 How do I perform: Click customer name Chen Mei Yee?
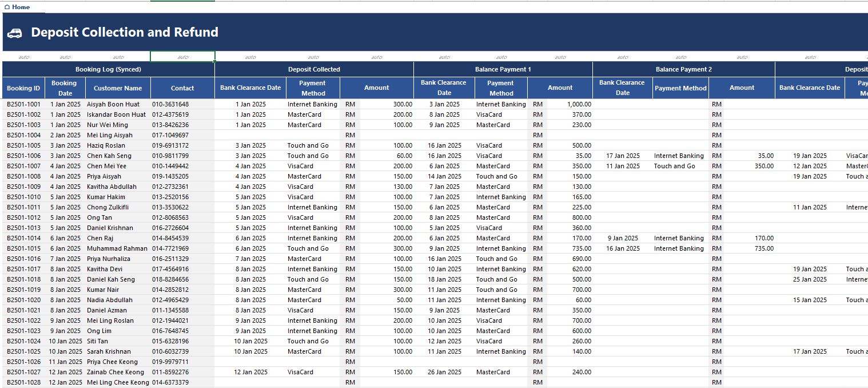(107, 166)
